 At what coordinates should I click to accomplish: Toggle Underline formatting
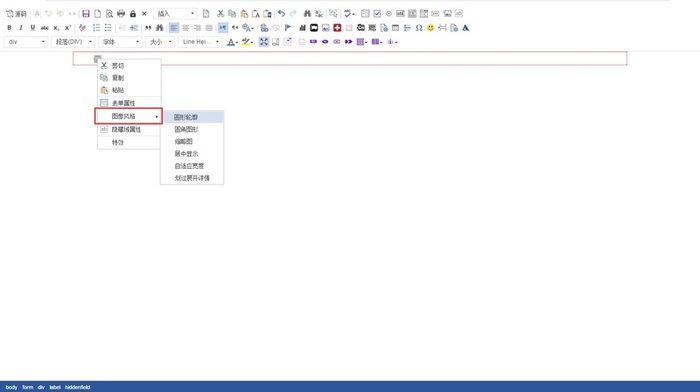(x=33, y=28)
